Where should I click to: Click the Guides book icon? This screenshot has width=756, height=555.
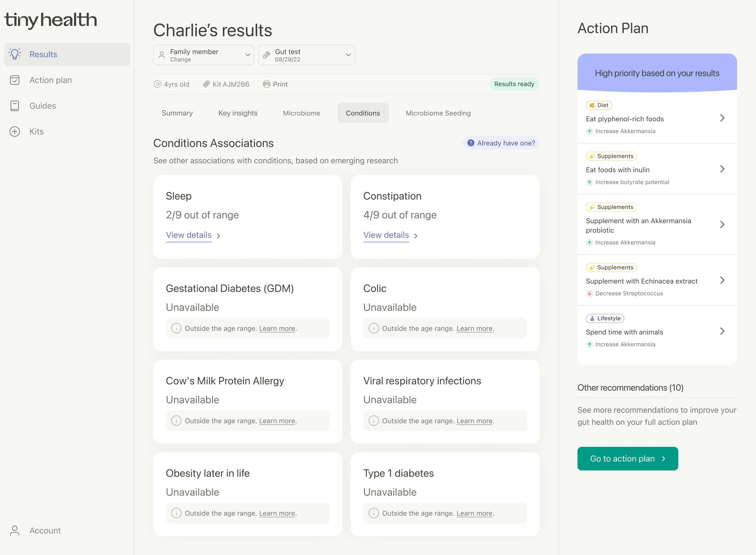tap(15, 106)
